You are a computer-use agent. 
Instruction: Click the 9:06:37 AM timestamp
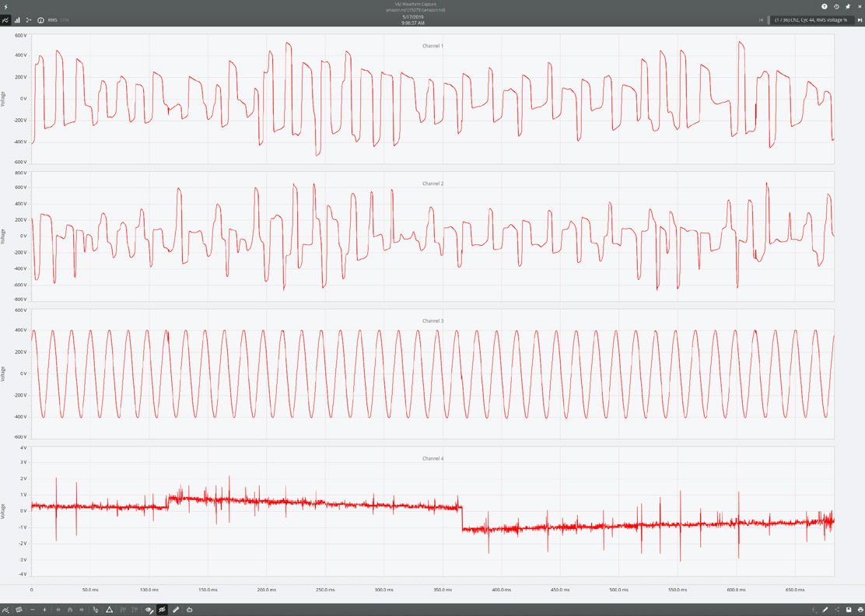412,23
